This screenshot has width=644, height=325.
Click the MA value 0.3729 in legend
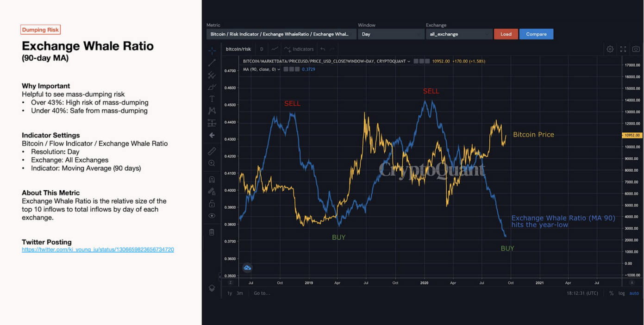308,69
